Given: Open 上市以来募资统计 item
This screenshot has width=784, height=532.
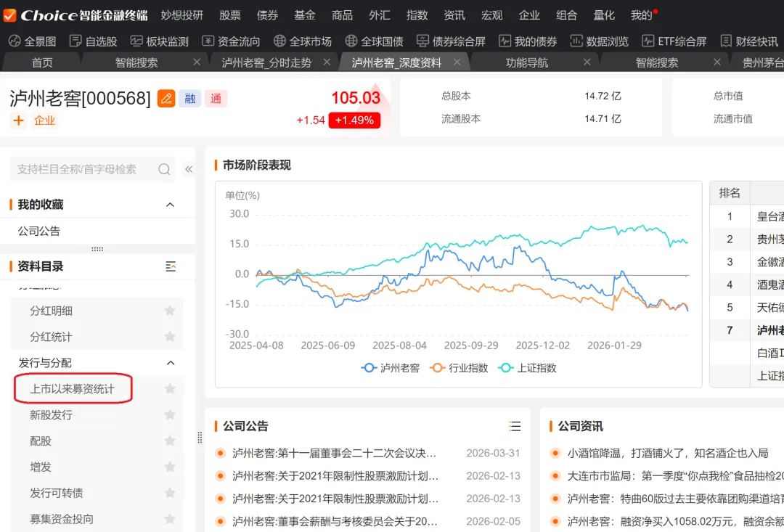Looking at the screenshot, I should tap(73, 388).
